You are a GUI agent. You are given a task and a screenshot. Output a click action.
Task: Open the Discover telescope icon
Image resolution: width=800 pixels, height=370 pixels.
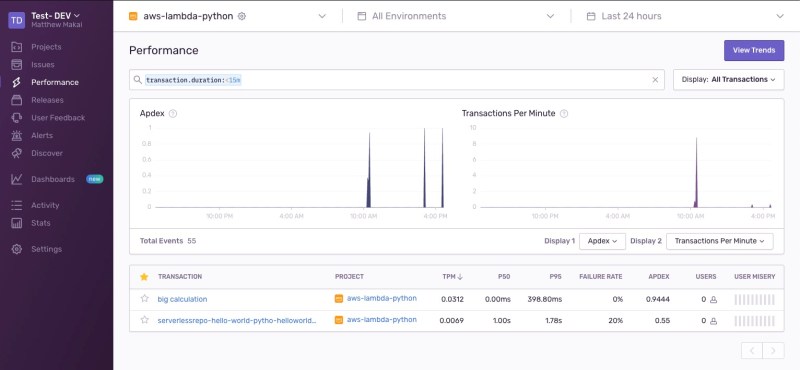[x=17, y=153]
